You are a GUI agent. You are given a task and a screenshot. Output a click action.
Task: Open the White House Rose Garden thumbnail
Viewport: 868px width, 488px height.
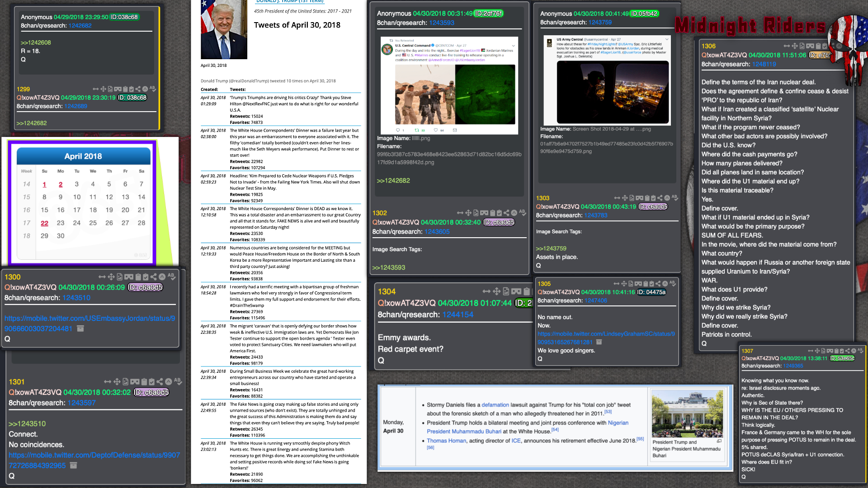687,414
